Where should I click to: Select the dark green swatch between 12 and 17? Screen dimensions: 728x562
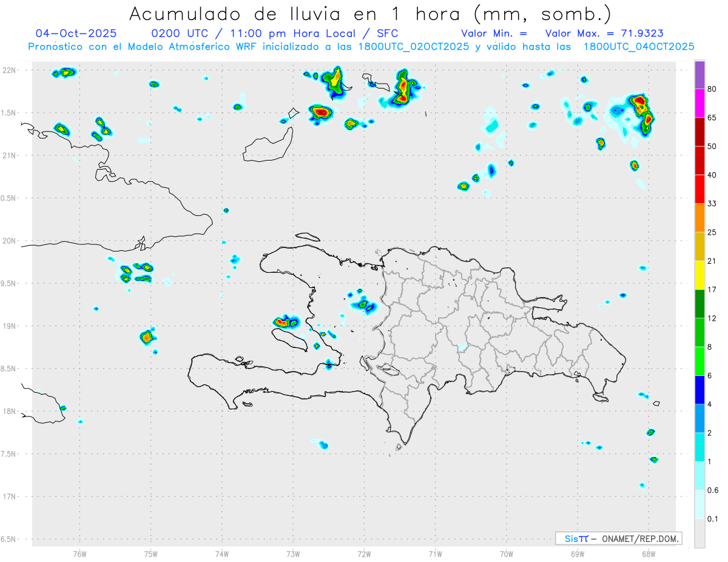699,304
